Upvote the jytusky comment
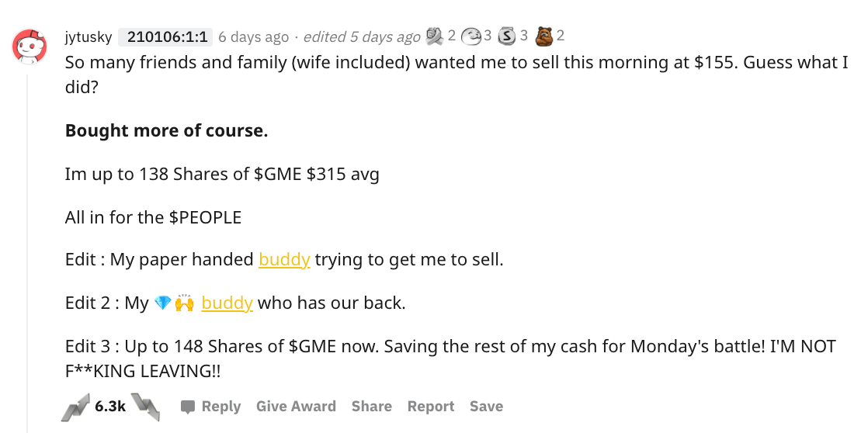Screen dimensions: 868x433 (75, 407)
